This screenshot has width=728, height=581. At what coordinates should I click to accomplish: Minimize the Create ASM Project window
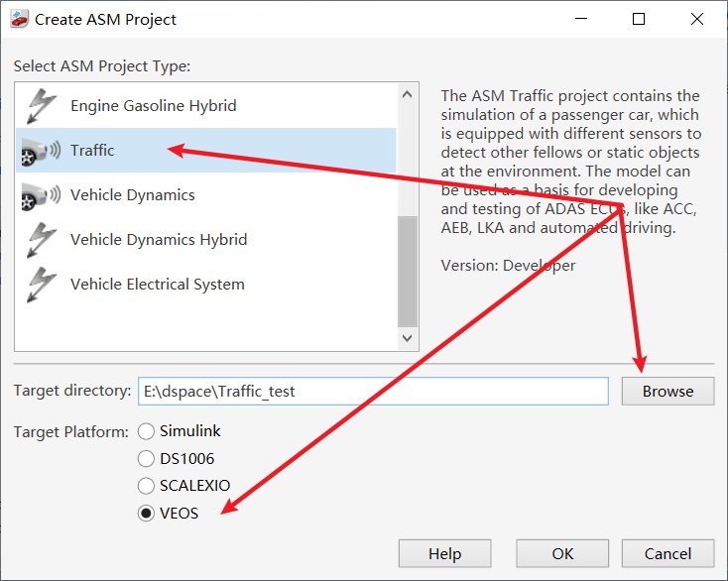tap(581, 19)
